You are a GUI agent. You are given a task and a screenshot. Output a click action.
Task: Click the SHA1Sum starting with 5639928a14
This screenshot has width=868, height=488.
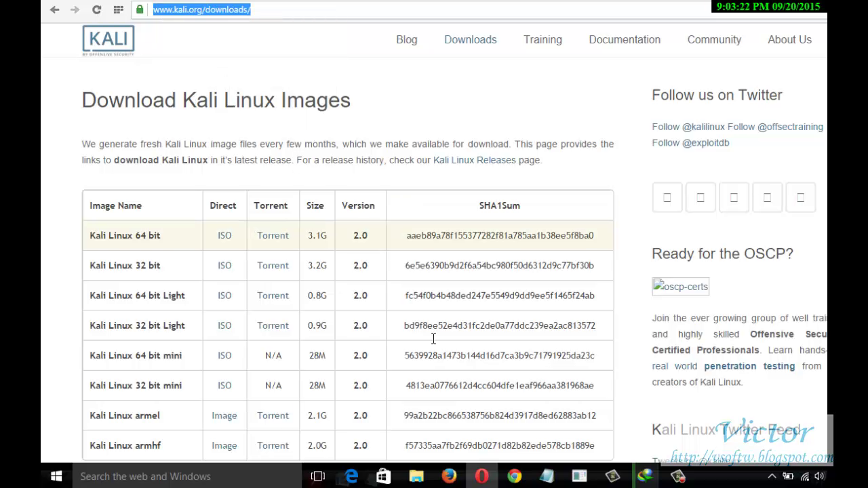(500, 355)
